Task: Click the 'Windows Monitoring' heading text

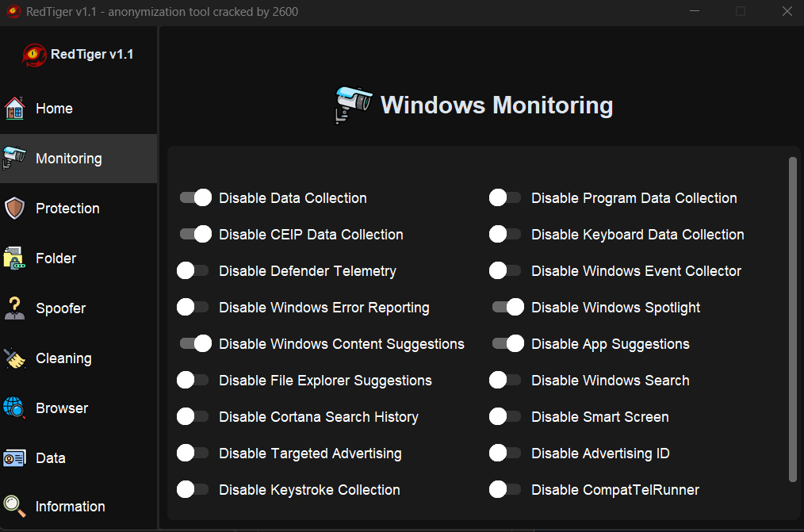Action: (x=496, y=105)
